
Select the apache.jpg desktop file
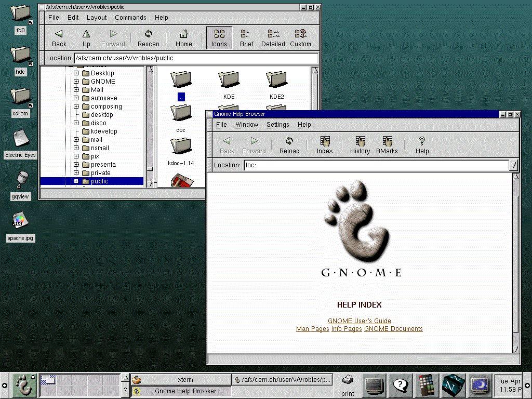click(x=20, y=227)
